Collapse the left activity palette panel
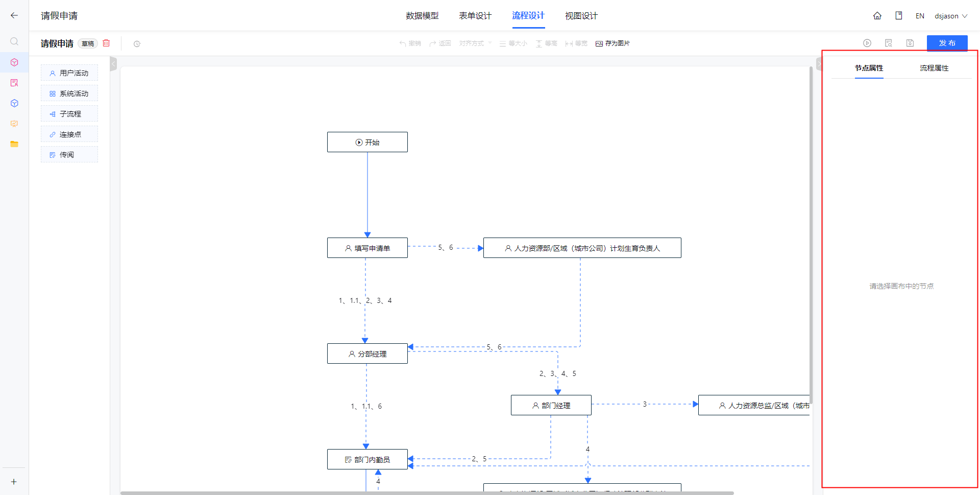This screenshot has height=495, width=980. click(x=113, y=64)
